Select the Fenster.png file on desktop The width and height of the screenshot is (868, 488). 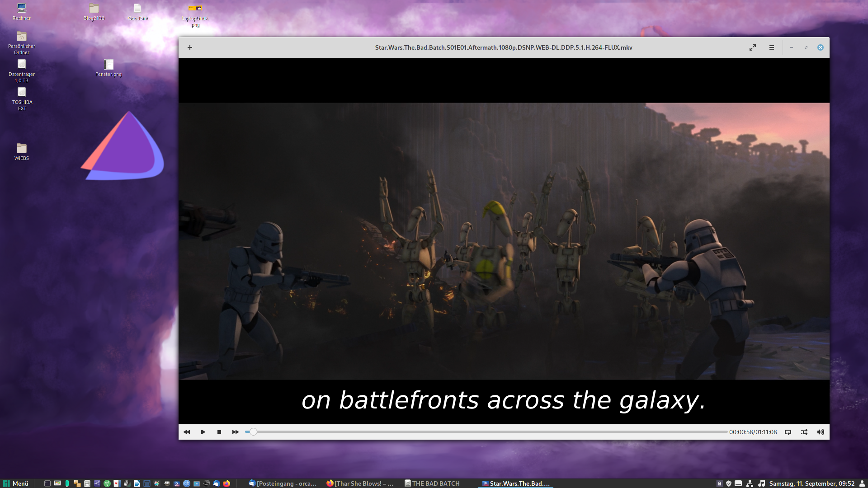point(108,68)
